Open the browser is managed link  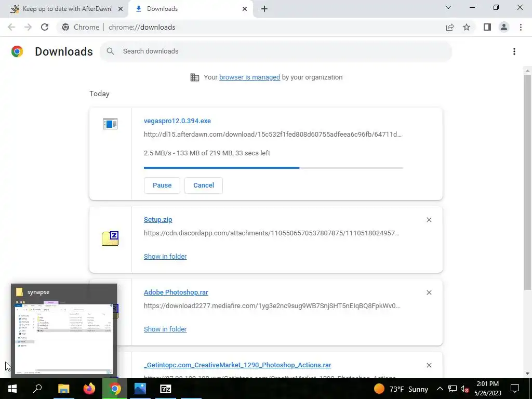point(249,77)
